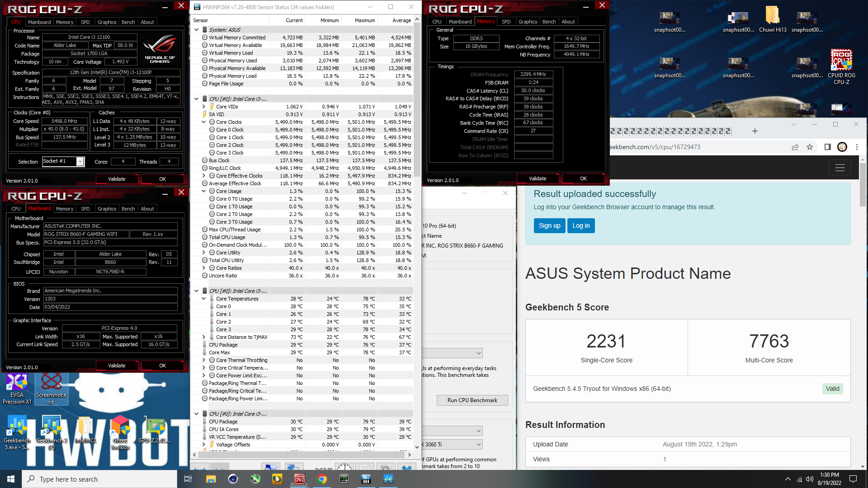Add a new Chrome tab with plus

pyautogui.click(x=755, y=131)
